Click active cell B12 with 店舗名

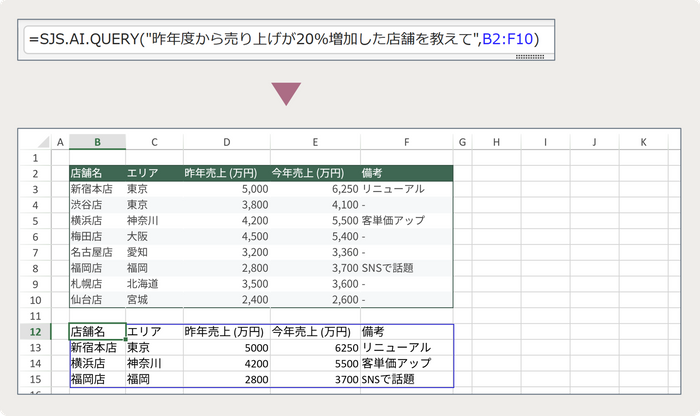point(97,331)
